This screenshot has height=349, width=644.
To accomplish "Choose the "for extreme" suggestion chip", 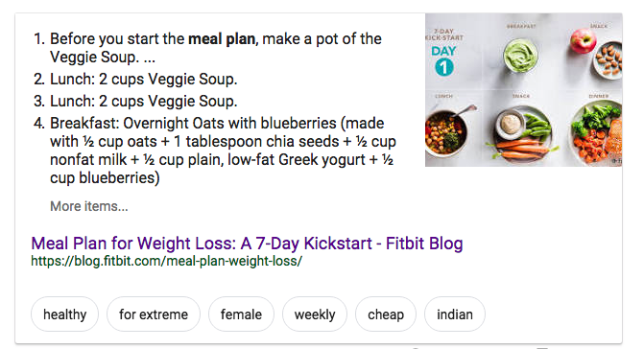I will pos(154,314).
